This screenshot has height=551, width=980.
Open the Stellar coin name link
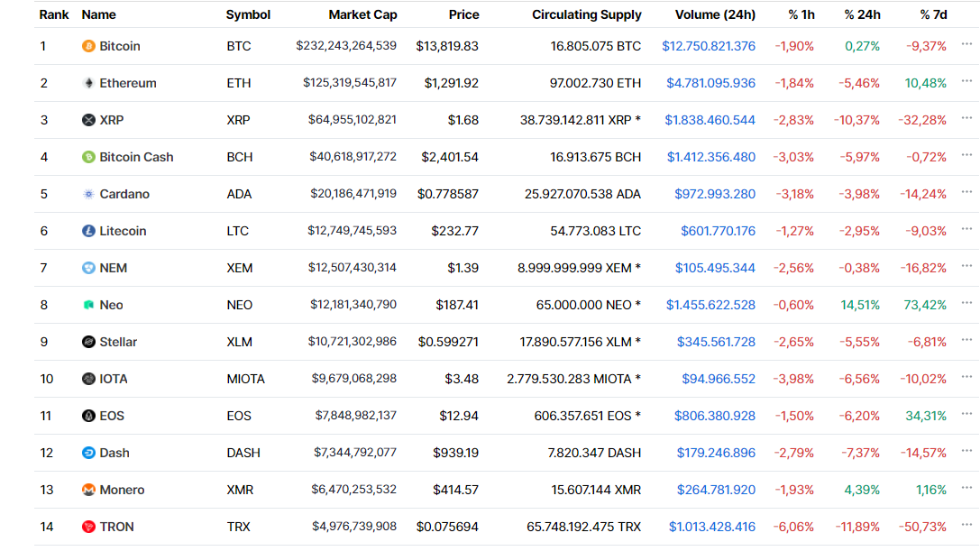click(x=118, y=342)
